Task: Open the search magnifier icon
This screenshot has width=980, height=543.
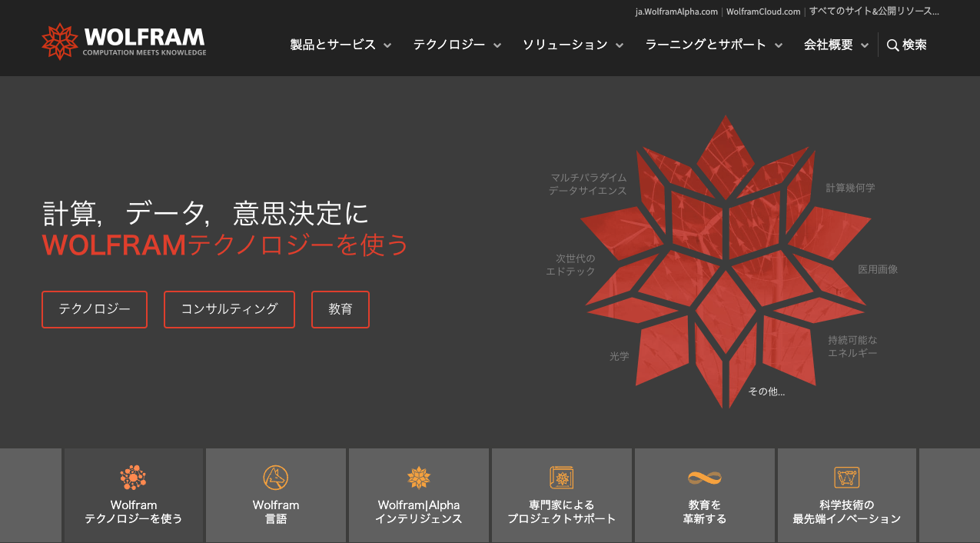Action: 892,45
